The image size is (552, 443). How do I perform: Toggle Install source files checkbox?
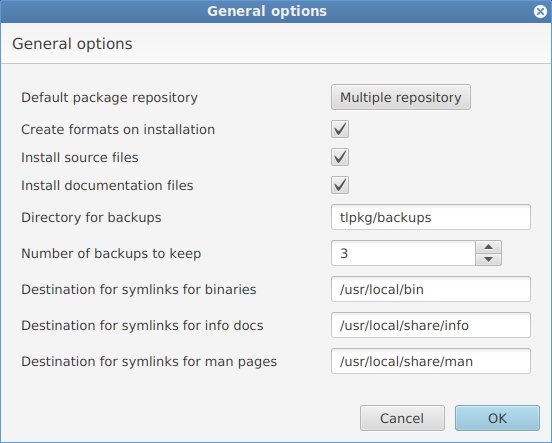340,157
